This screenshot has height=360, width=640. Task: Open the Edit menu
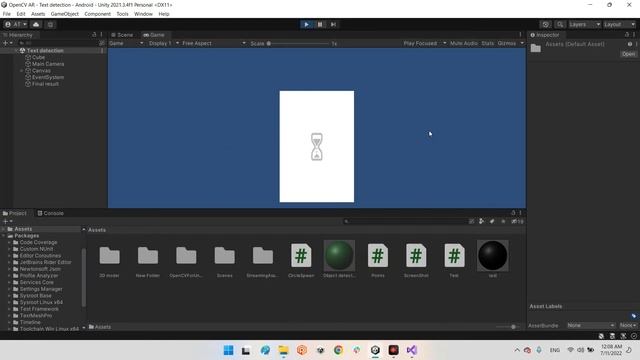[21, 14]
